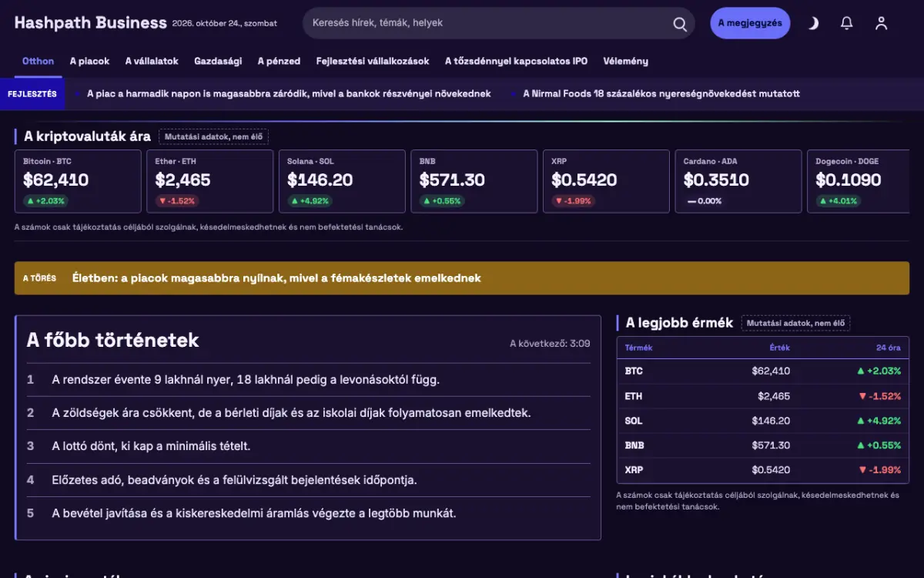Image resolution: width=924 pixels, height=578 pixels.
Task: Open story 5 'A bevétel javítása'
Action: coord(308,513)
